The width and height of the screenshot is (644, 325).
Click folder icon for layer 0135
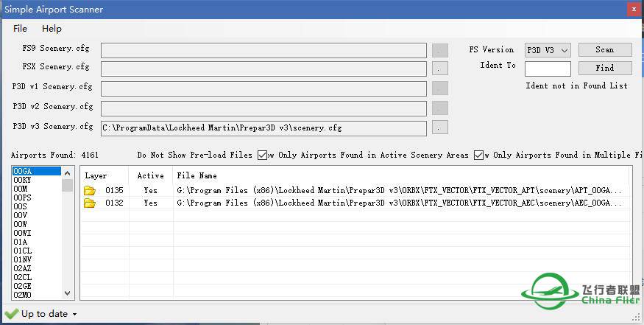coord(90,190)
